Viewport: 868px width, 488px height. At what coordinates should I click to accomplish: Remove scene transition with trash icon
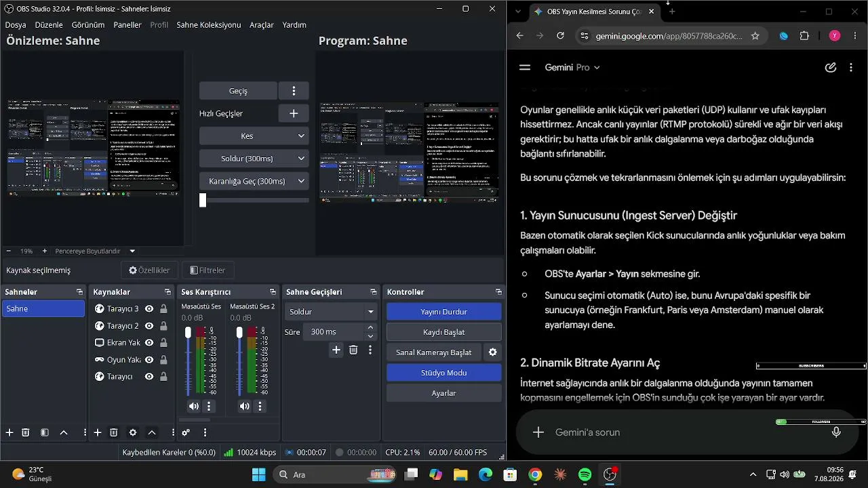pyautogui.click(x=353, y=350)
